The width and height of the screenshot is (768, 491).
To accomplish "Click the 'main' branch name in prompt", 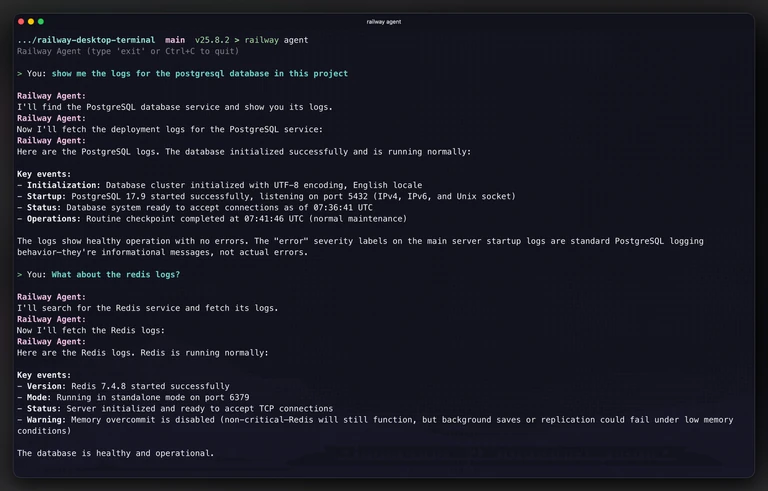I will click(175, 40).
